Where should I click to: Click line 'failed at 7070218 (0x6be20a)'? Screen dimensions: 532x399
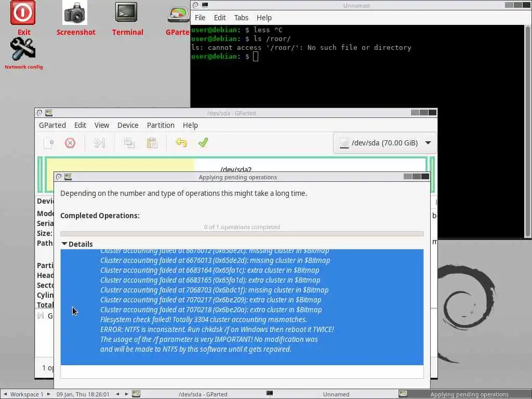pyautogui.click(x=211, y=310)
